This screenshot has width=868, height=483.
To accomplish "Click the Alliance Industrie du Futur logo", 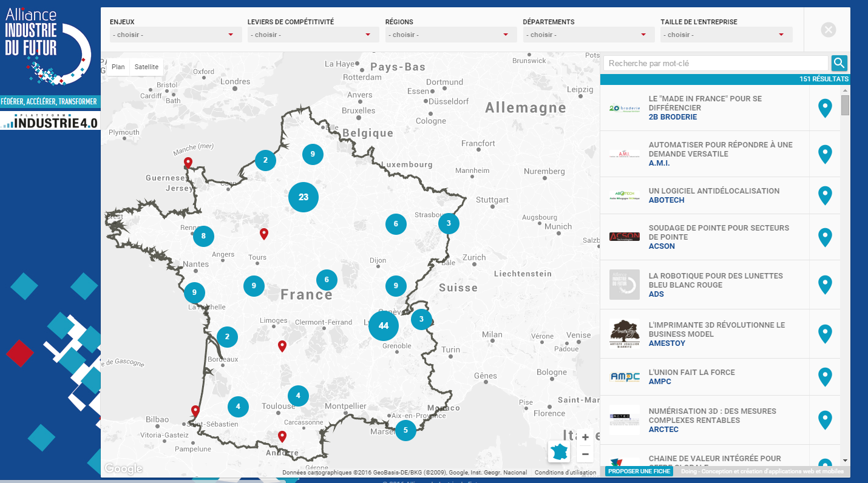I will click(47, 47).
